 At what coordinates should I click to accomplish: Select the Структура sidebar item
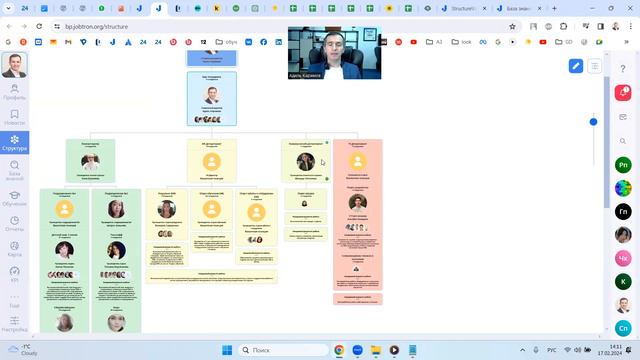tap(14, 143)
